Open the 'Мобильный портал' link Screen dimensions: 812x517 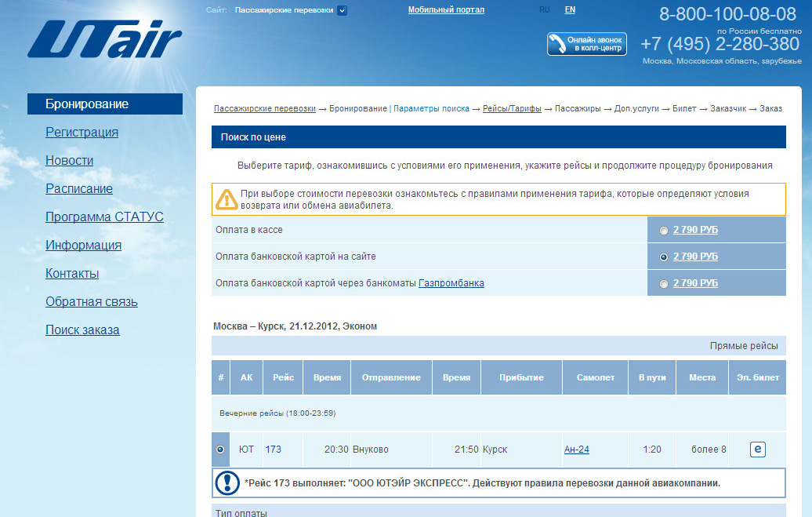pos(447,10)
